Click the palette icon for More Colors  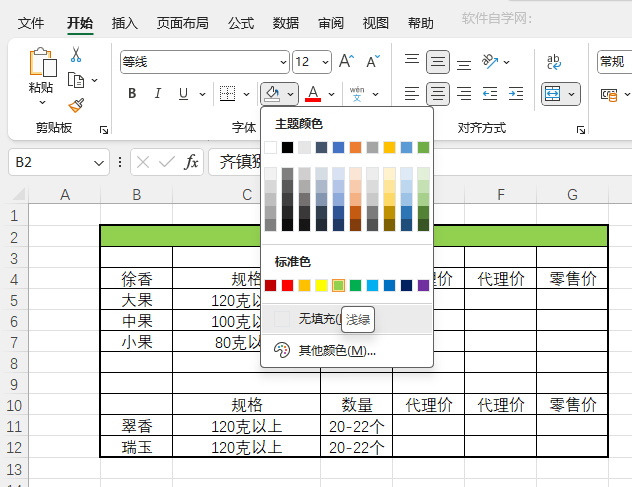[282, 350]
